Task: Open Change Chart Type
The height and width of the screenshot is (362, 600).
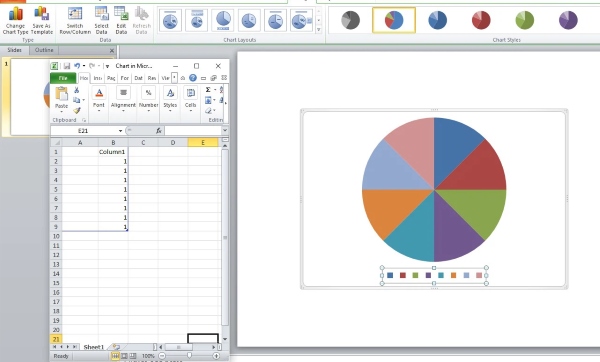Action: 15,20
